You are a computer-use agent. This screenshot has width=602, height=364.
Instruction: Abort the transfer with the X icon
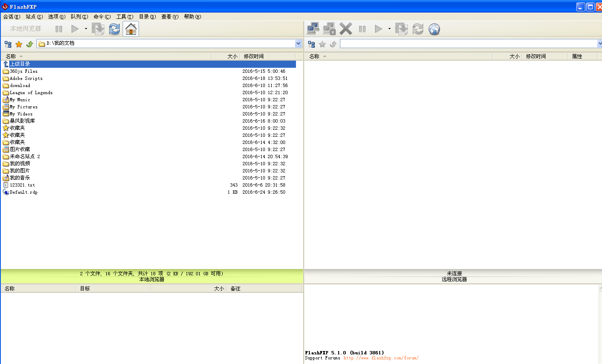coord(345,28)
